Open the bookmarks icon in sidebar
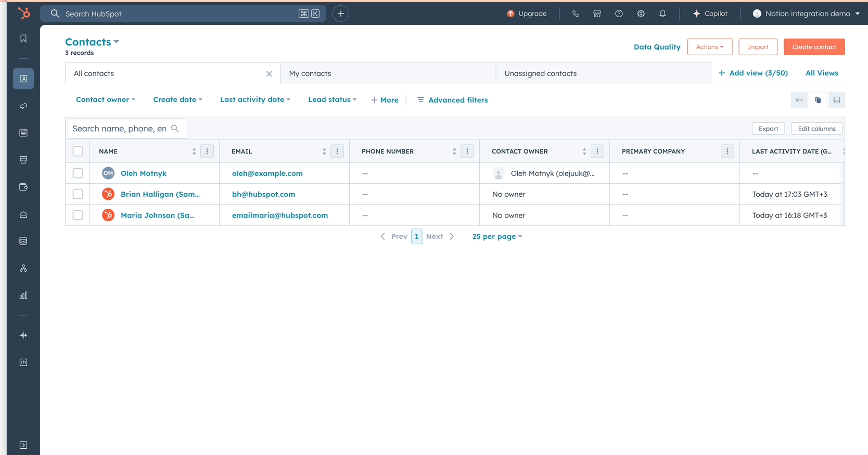868x455 pixels. pos(23,39)
